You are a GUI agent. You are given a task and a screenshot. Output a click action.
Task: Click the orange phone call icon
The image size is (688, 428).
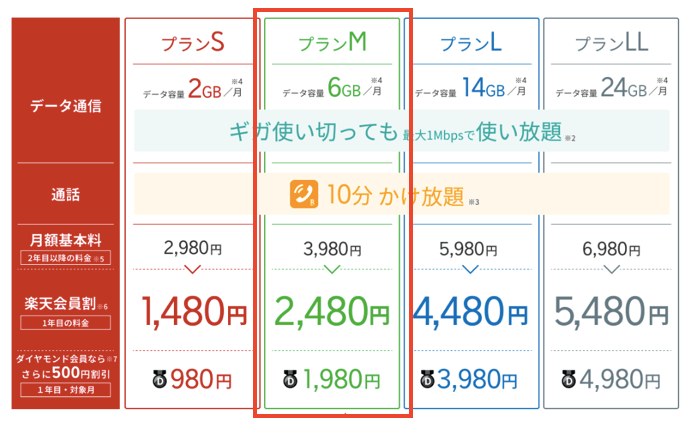[304, 194]
